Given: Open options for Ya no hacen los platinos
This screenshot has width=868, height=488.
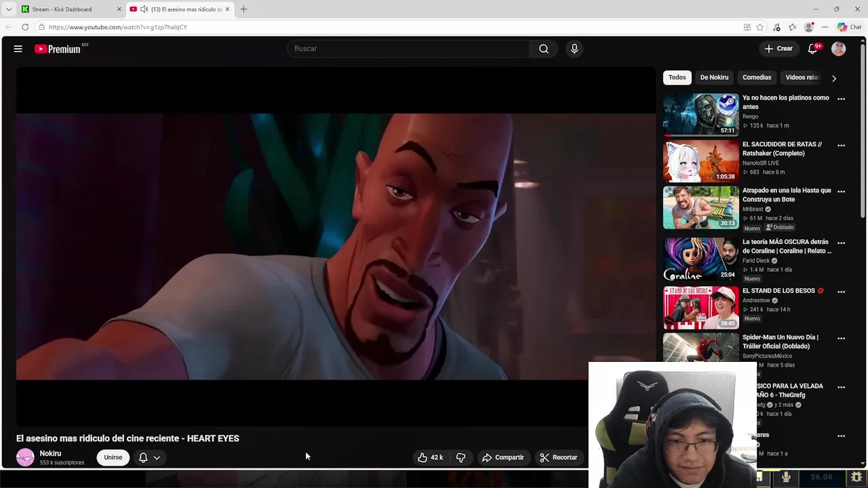Looking at the screenshot, I should 841,99.
